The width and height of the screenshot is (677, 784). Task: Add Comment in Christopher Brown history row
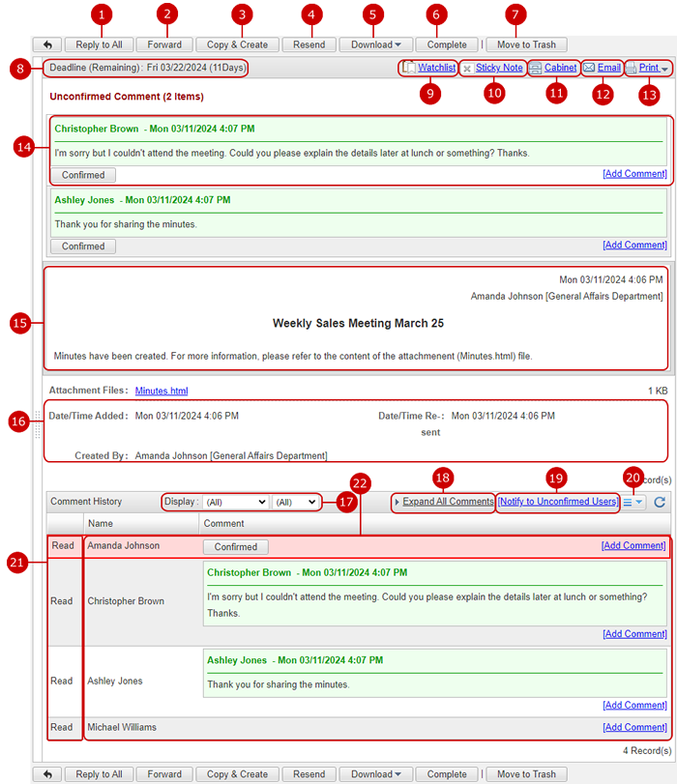(x=634, y=633)
